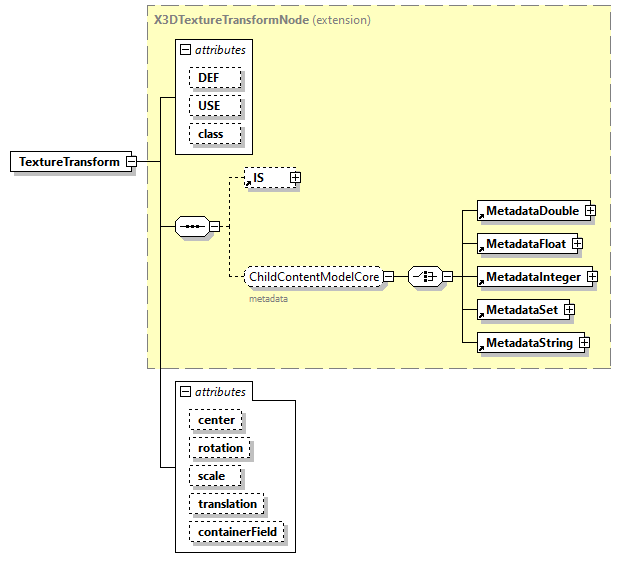Image resolution: width=622 pixels, height=572 pixels.
Task: Click the choice compositor icon
Action: 425,277
